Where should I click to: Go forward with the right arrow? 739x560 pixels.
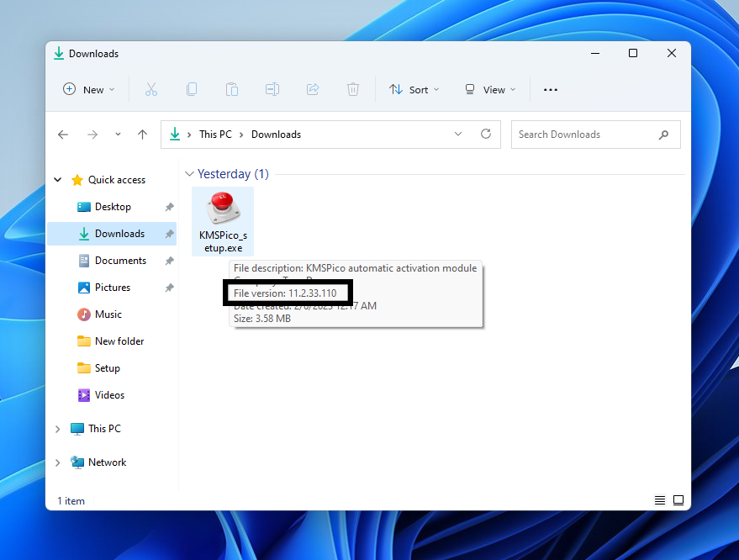tap(92, 135)
